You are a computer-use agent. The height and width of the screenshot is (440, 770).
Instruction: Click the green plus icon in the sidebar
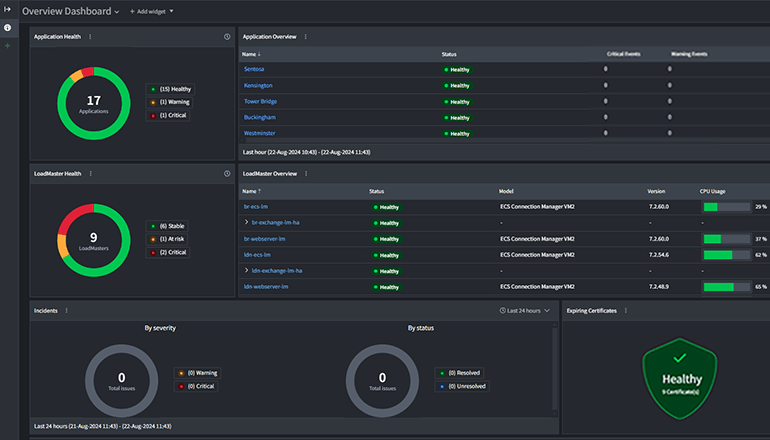[8, 45]
